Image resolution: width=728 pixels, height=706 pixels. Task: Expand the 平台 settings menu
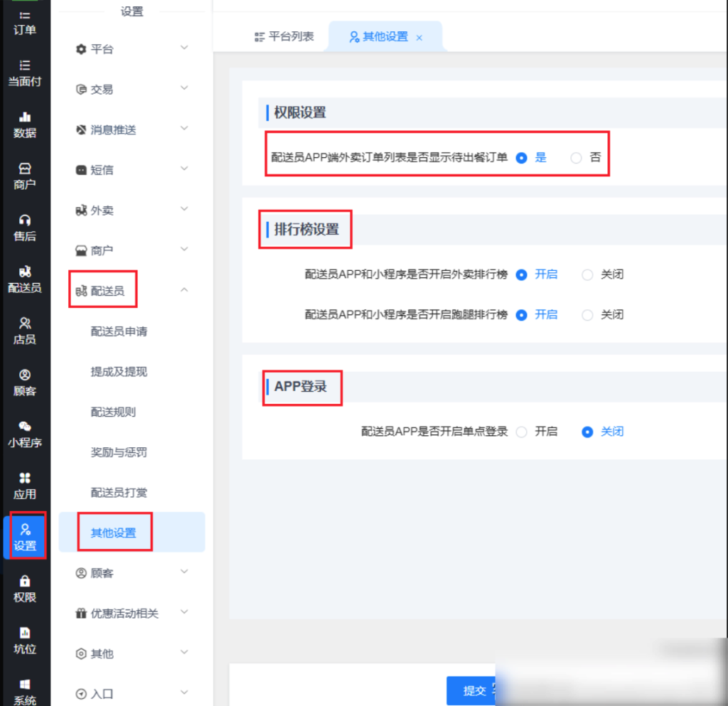click(x=132, y=49)
